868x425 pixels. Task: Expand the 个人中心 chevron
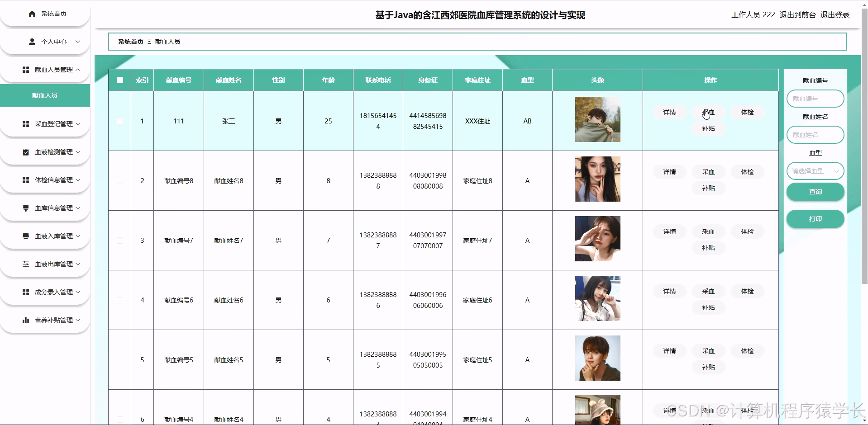pos(78,42)
